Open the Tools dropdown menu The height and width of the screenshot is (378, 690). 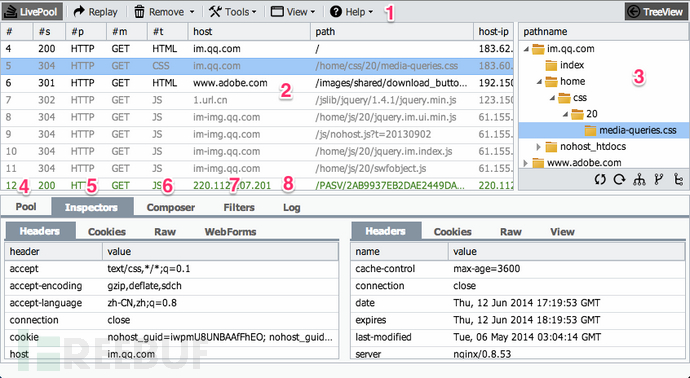(233, 12)
